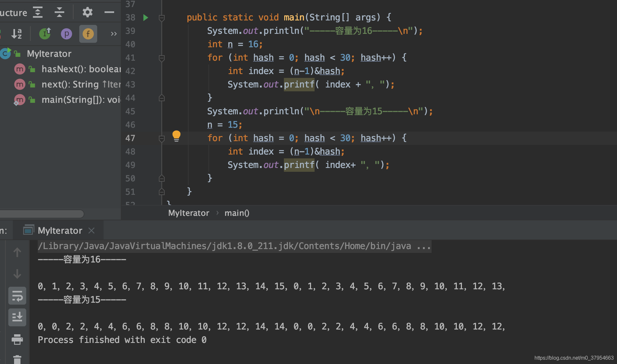Click the Expand All icon in Structure panel

(x=38, y=13)
